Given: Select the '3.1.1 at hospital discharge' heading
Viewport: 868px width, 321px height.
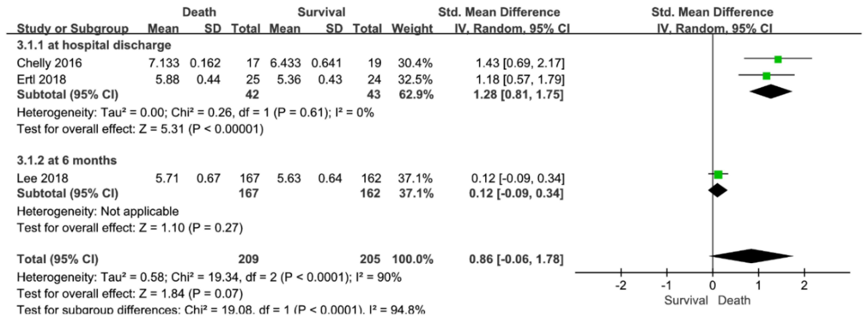Looking at the screenshot, I should point(94,45).
